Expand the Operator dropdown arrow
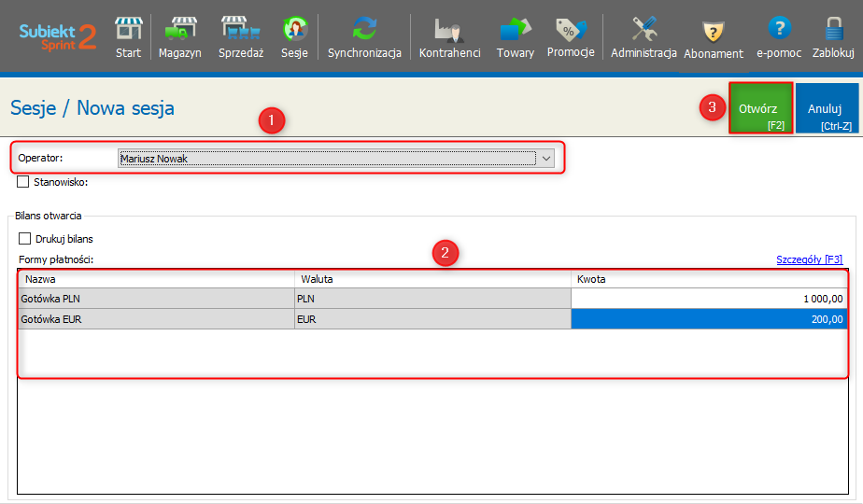Image resolution: width=863 pixels, height=504 pixels. (546, 159)
